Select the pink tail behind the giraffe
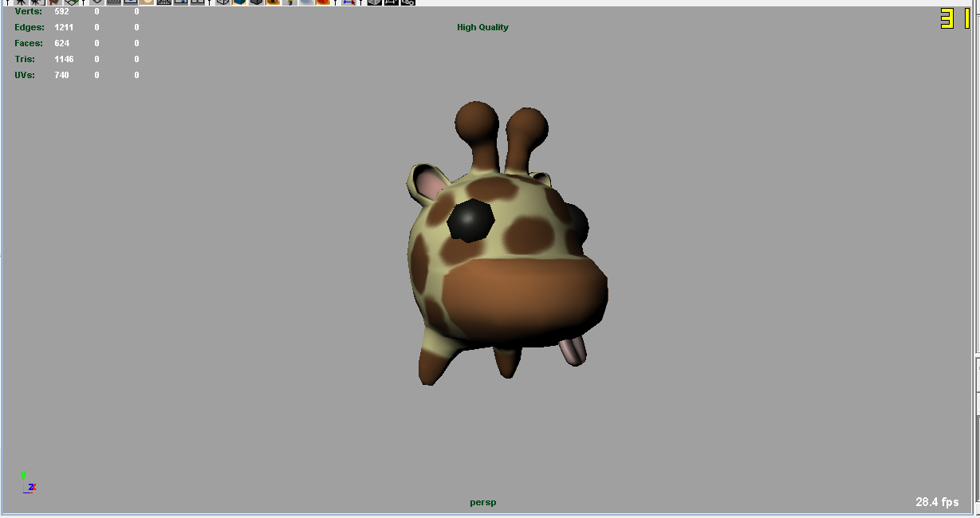This screenshot has width=980, height=518. 573,351
